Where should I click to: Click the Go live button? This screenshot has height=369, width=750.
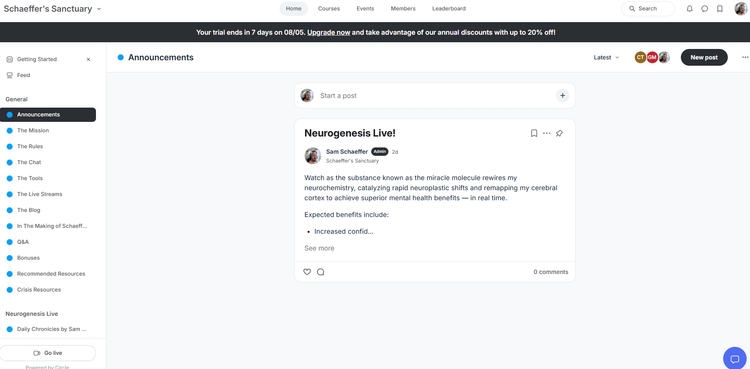pos(47,353)
